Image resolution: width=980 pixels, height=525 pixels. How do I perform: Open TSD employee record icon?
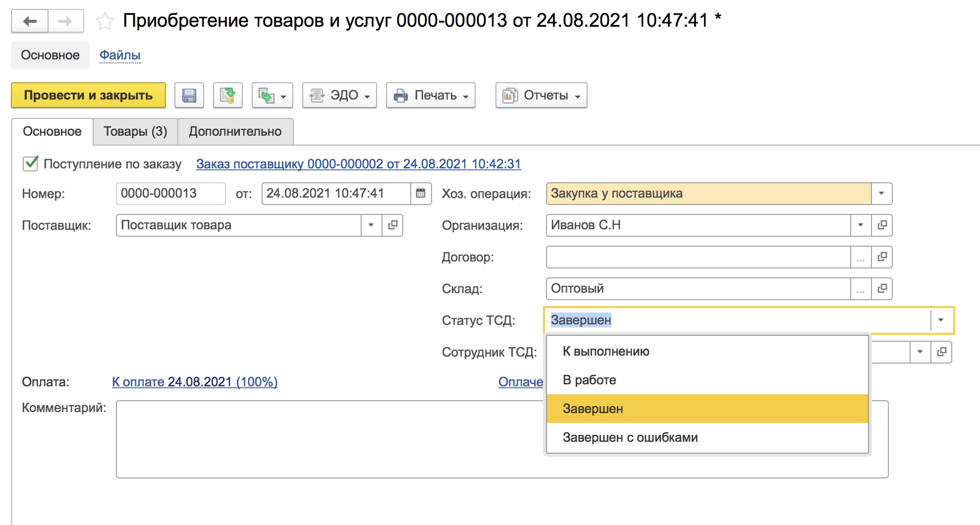point(941,352)
